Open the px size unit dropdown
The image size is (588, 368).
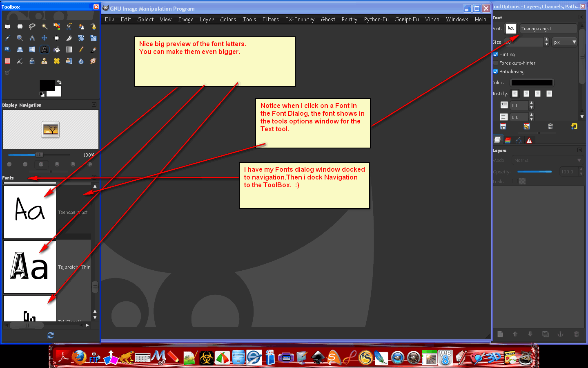click(x=565, y=42)
